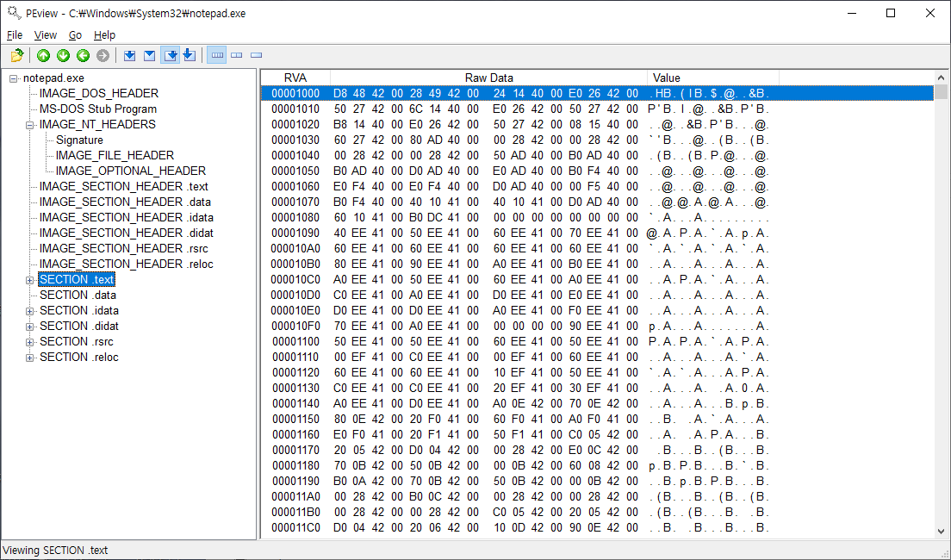Collapse the notepad.exe root node
The height and width of the screenshot is (560, 951).
[13, 79]
